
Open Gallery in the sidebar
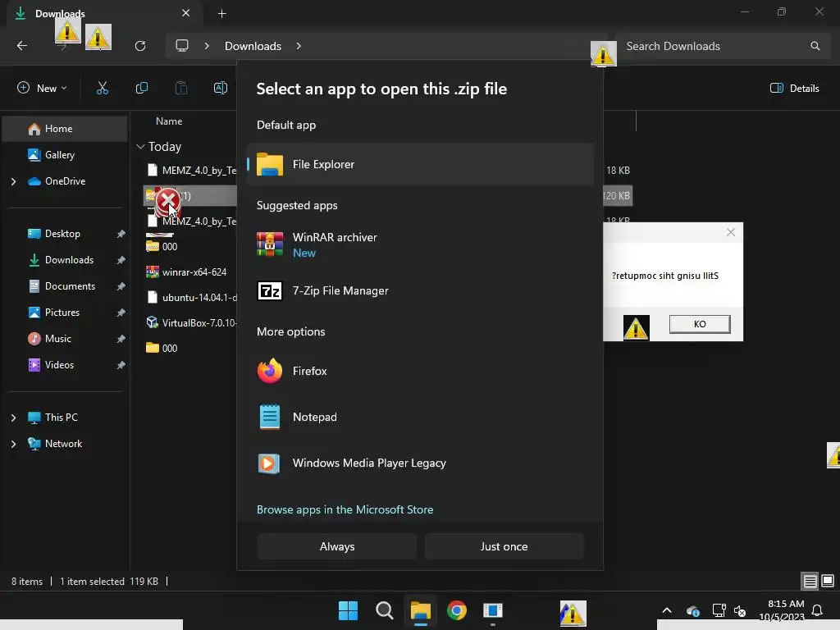(x=65, y=155)
